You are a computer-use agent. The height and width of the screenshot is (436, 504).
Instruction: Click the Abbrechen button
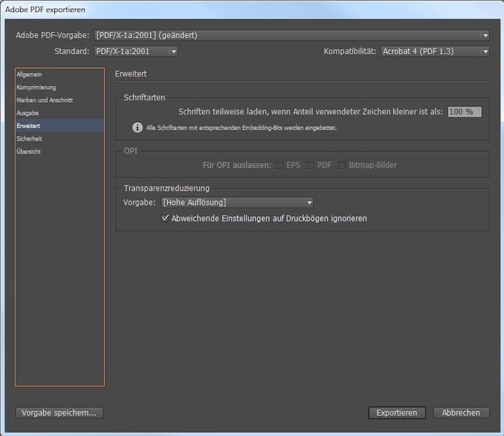pyautogui.click(x=461, y=413)
